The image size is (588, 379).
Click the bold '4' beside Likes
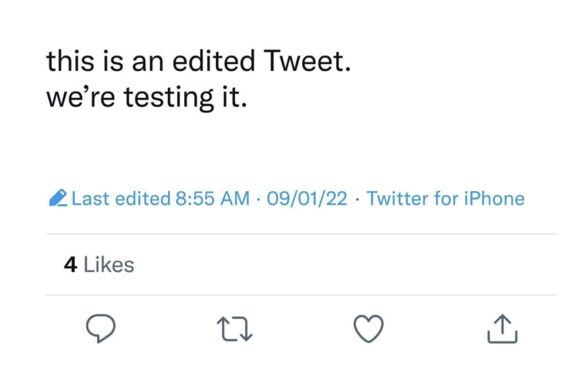tap(70, 265)
